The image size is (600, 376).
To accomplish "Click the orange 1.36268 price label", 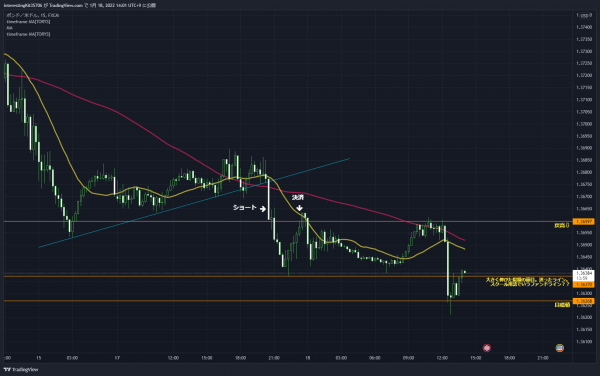I will pos(584,301).
